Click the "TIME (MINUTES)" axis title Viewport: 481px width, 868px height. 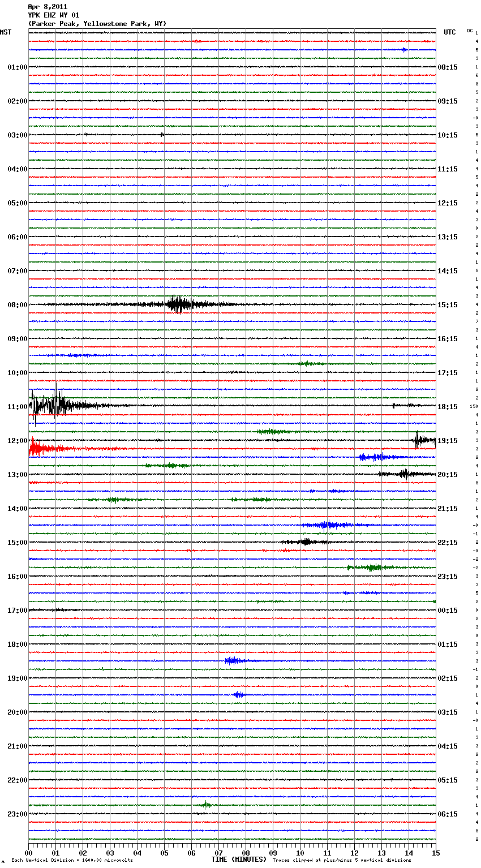coord(239,860)
